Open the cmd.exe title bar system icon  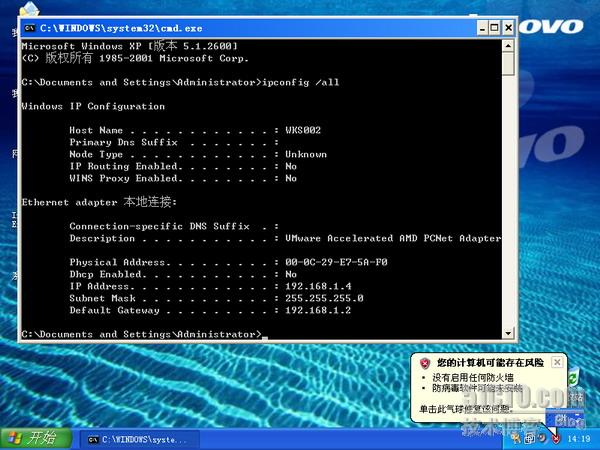pyautogui.click(x=29, y=28)
